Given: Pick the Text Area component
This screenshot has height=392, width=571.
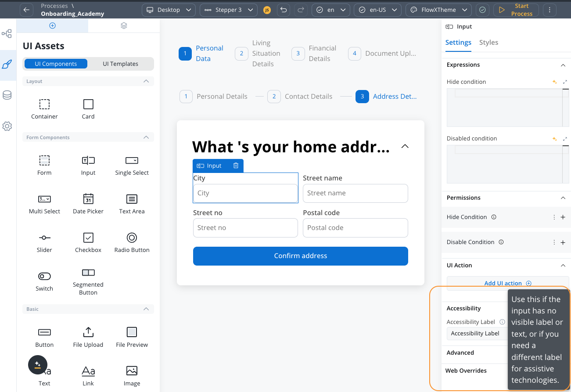Looking at the screenshot, I should (132, 204).
